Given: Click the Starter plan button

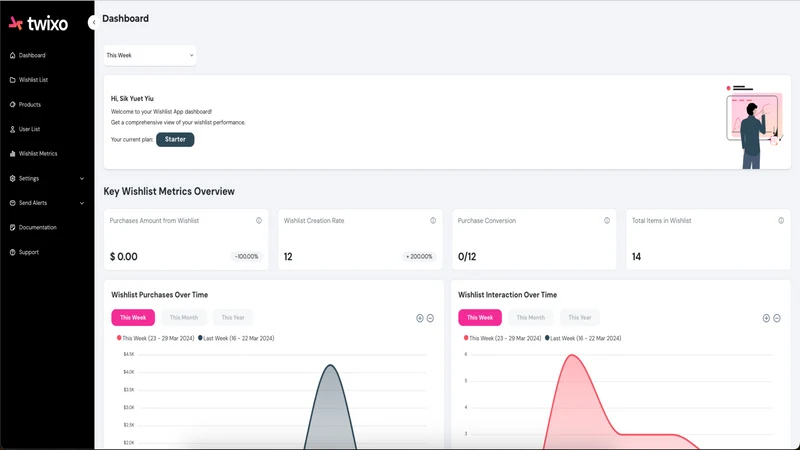Looking at the screenshot, I should 175,139.
